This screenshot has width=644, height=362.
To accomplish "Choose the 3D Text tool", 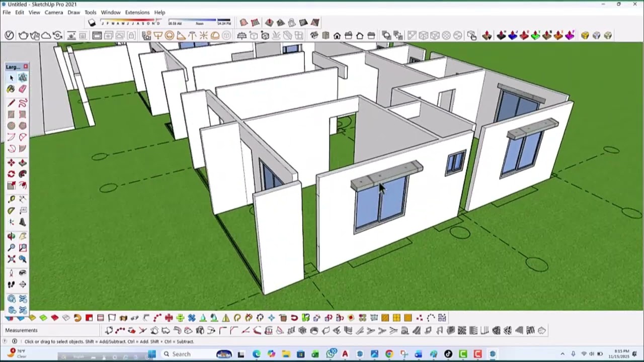I will [23, 222].
